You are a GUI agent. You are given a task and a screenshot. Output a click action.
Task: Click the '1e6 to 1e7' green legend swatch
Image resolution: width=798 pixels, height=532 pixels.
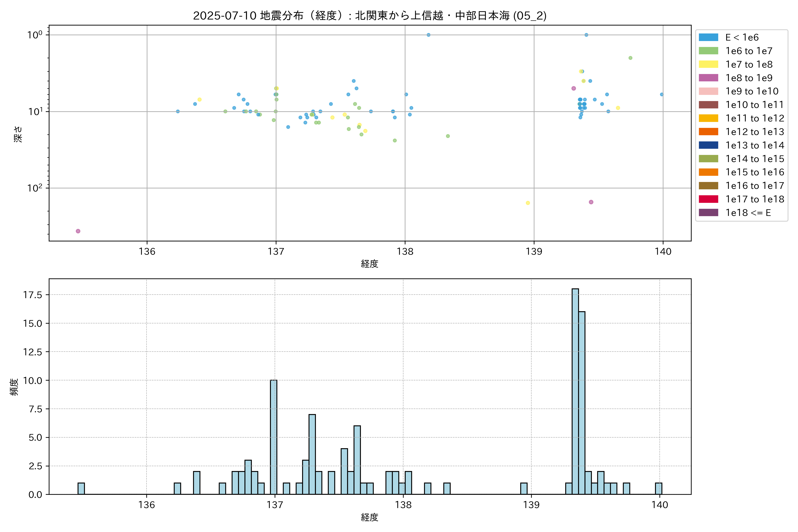click(x=708, y=51)
